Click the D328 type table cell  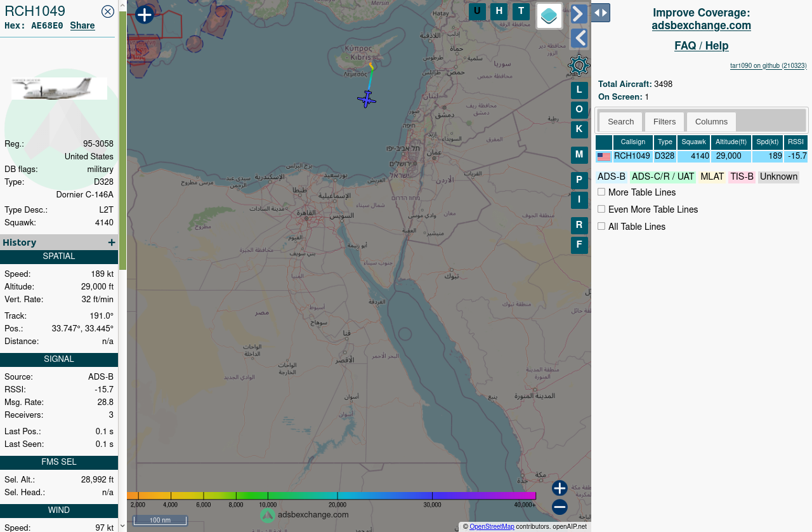pos(665,156)
